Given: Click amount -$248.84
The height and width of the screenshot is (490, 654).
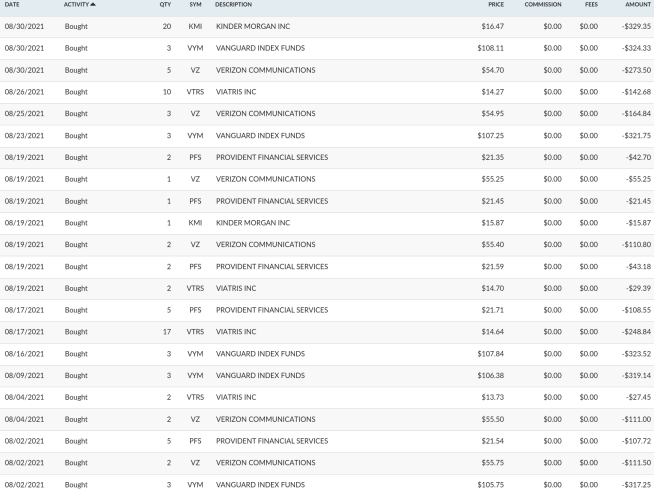Looking at the screenshot, I should (636, 332).
